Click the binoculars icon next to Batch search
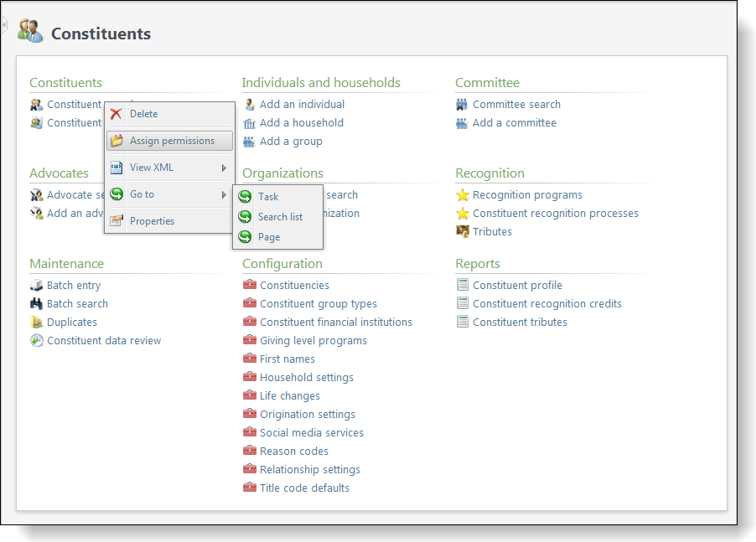 coord(36,304)
